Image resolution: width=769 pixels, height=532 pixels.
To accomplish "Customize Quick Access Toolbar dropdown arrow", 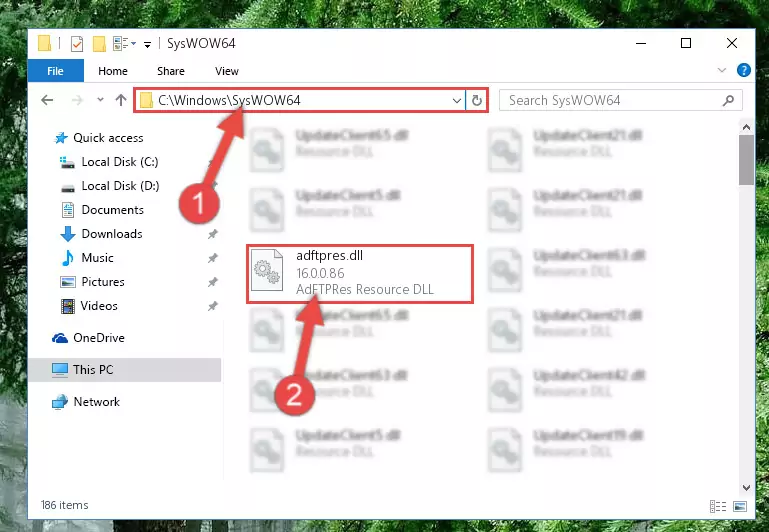I will coord(147,45).
